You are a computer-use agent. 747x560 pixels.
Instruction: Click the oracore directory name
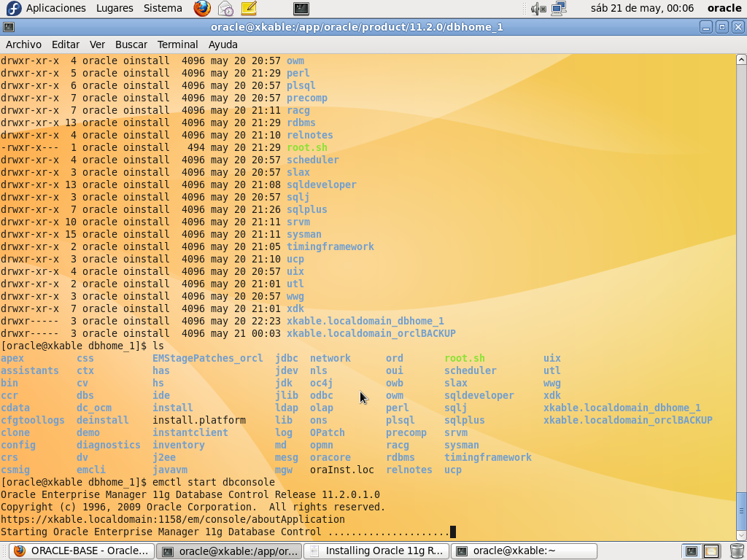pyautogui.click(x=330, y=457)
